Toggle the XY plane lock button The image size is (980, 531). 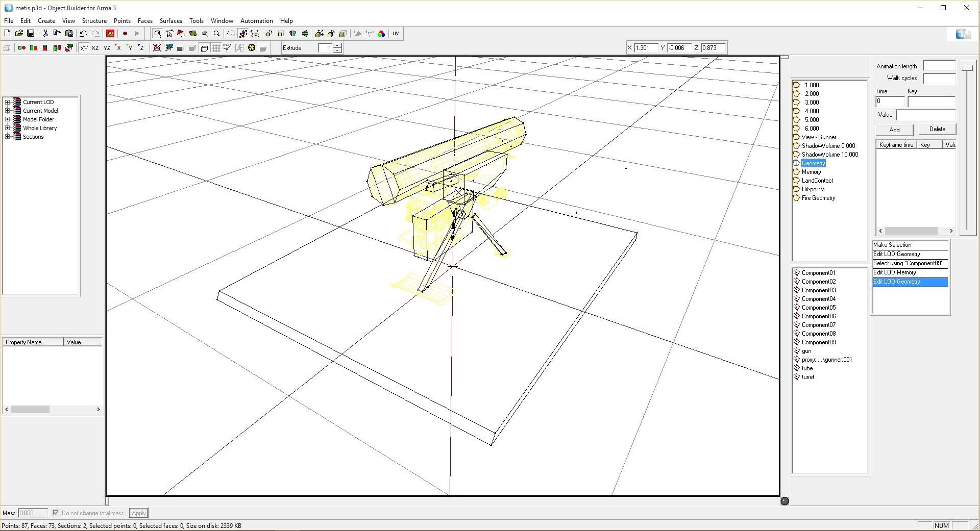click(84, 48)
